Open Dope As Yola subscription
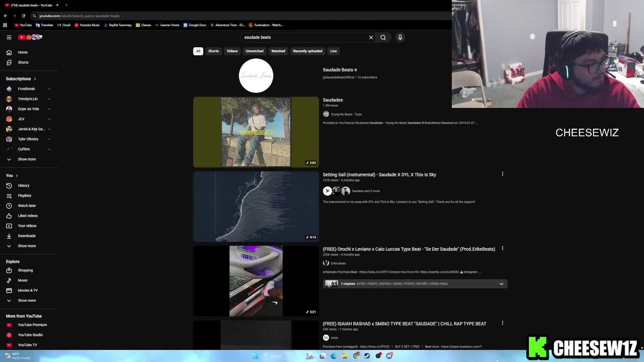 [29, 109]
